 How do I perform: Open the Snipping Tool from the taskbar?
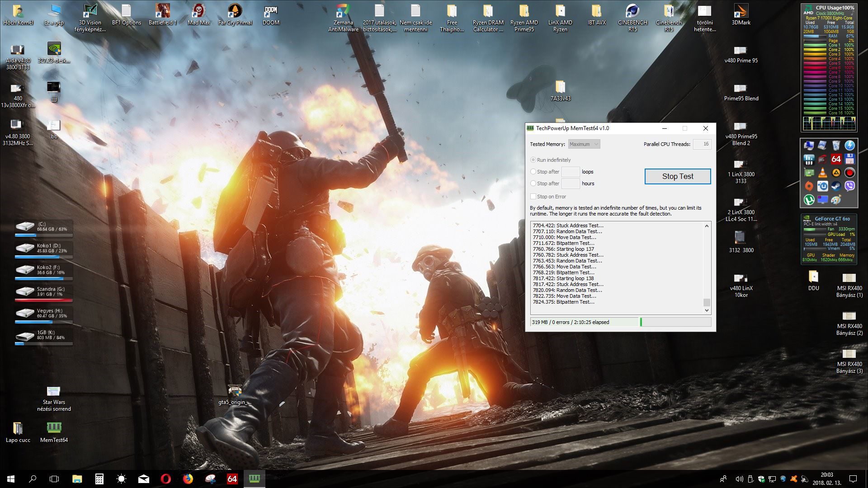(x=210, y=479)
